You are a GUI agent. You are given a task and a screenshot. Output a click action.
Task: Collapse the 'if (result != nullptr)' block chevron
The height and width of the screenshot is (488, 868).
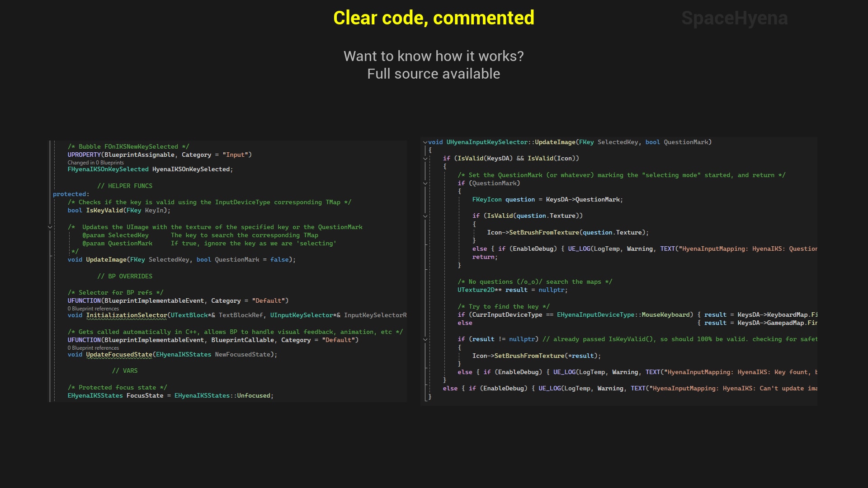point(425,339)
